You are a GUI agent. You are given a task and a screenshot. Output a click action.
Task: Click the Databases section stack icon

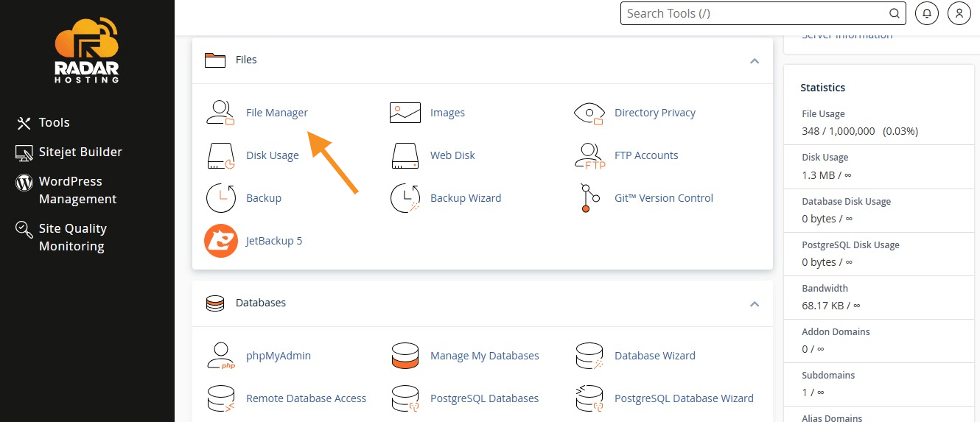coord(214,303)
